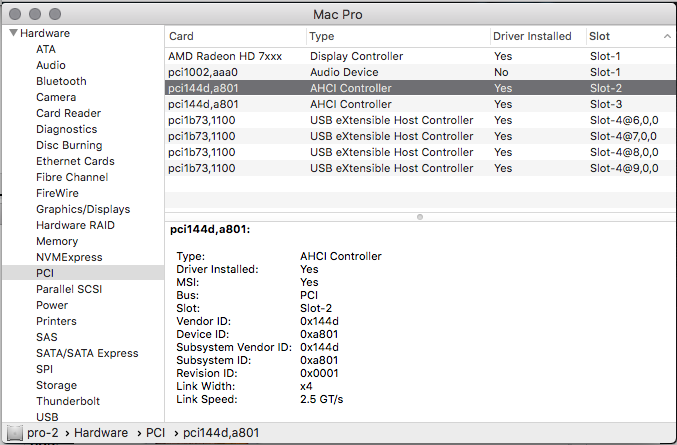Screen dimensions: 677x445
Task: Click the Link Width value x4
Action: [306, 386]
